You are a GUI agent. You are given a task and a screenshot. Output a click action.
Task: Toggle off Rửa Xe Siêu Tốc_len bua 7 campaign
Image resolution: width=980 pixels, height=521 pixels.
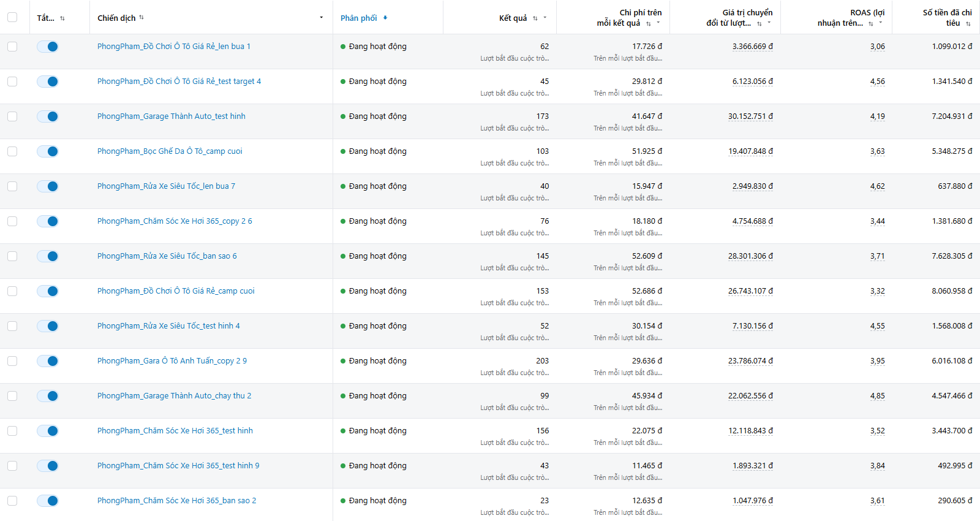pyautogui.click(x=48, y=186)
